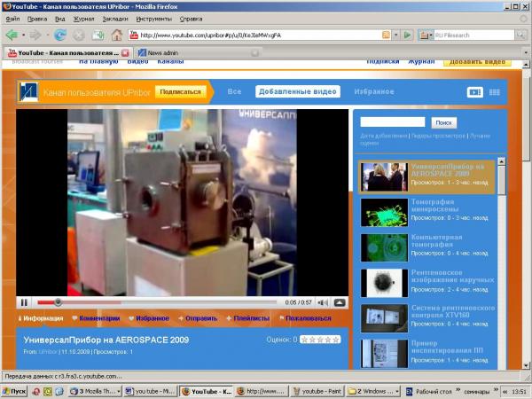532x399 pixels.
Task: Reload the page with the refresh icon
Action: [x=60, y=35]
